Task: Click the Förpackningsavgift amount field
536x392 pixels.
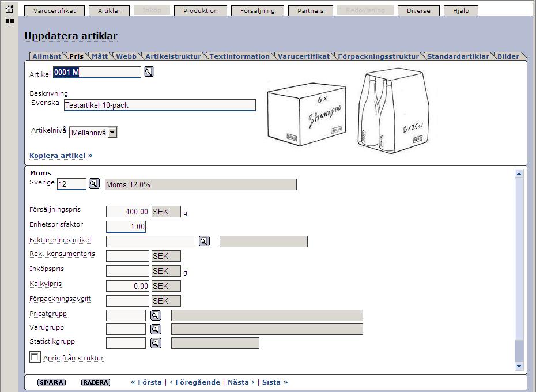Action: coord(127,301)
